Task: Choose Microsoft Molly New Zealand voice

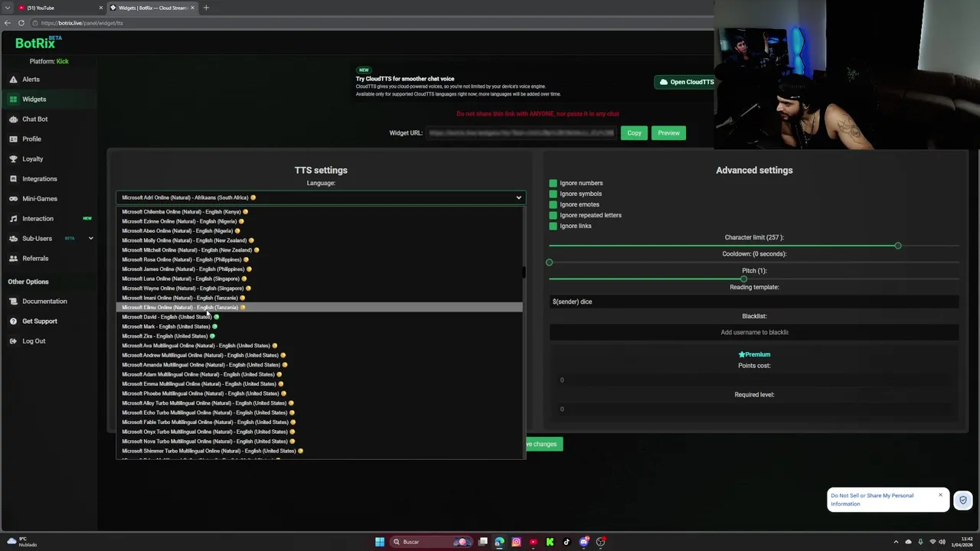Action: click(x=319, y=240)
